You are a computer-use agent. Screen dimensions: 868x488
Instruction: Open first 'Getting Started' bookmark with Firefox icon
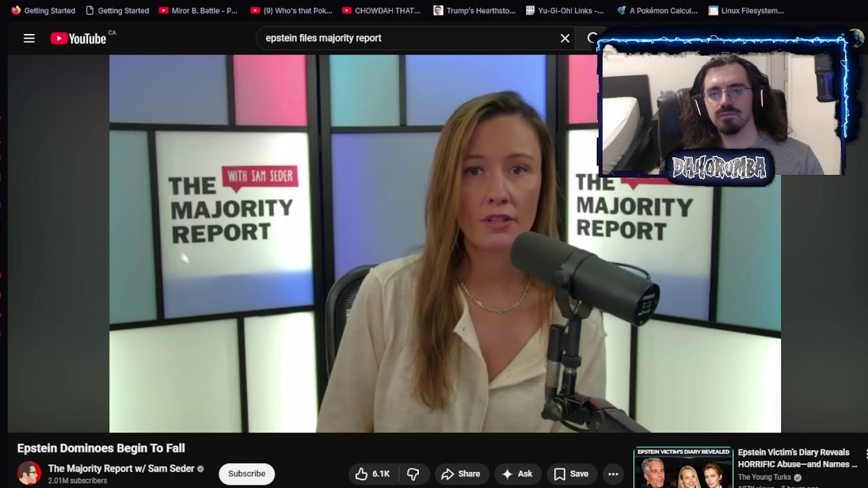(44, 11)
